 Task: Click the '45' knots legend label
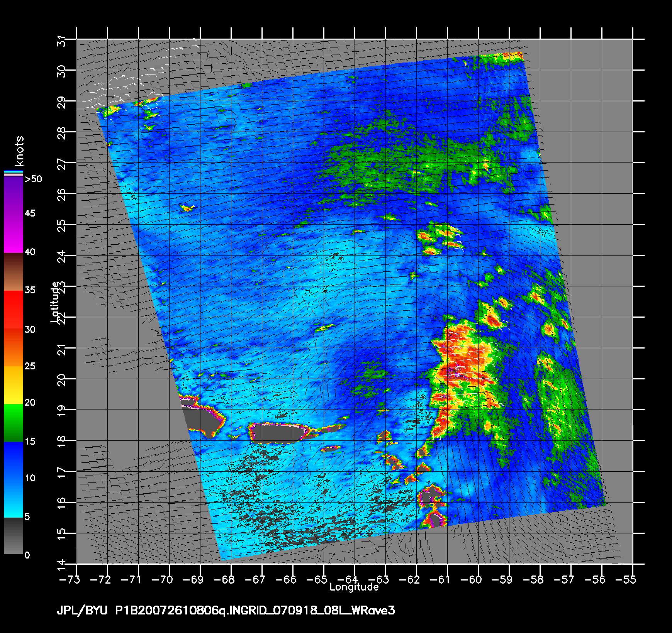click(30, 213)
